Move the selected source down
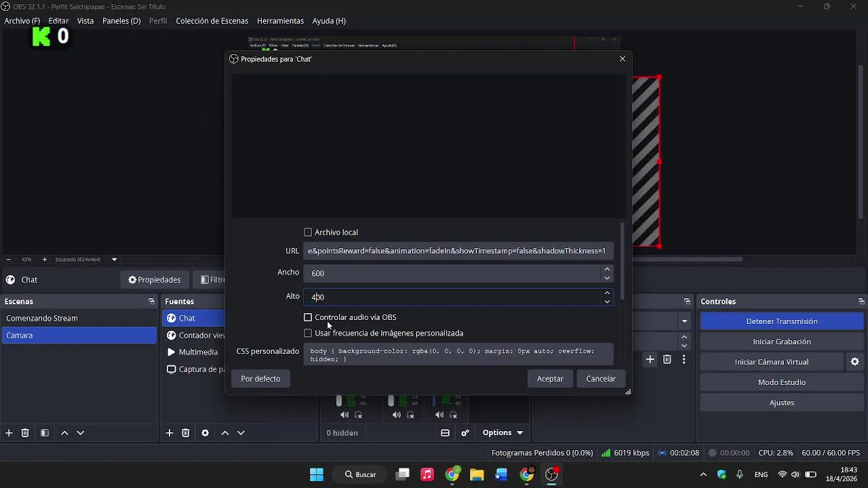This screenshot has height=488, width=868. [x=241, y=433]
